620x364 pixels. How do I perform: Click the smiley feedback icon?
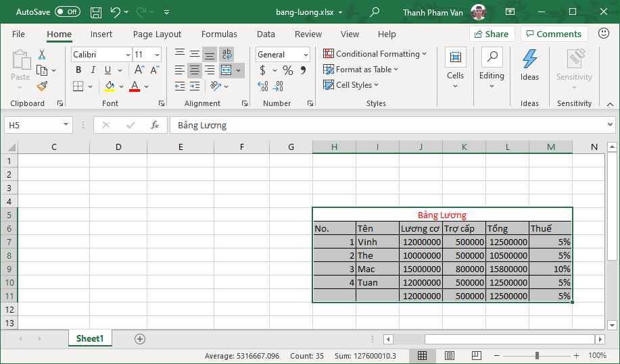pyautogui.click(x=603, y=33)
